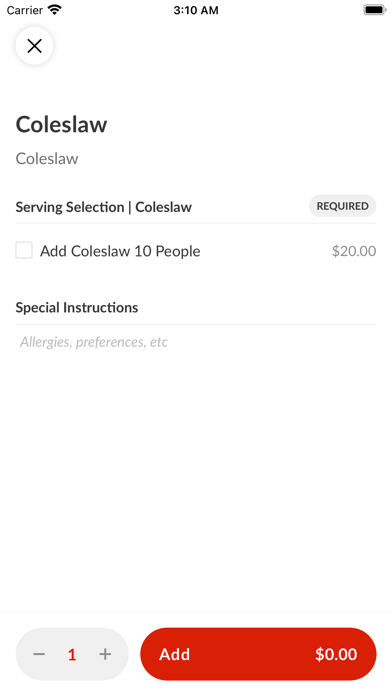Tap the Serving Selection | Coleslaw header
Screen dimensions: 392x696
click(x=103, y=207)
